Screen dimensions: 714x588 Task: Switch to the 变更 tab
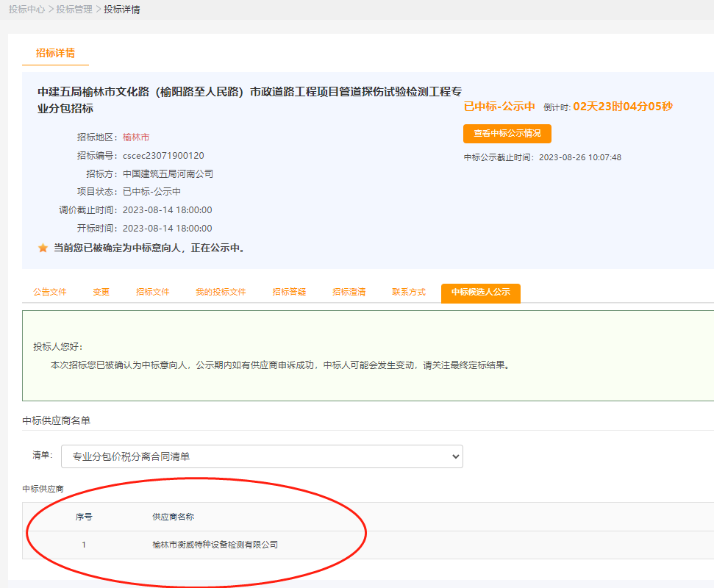tap(101, 293)
